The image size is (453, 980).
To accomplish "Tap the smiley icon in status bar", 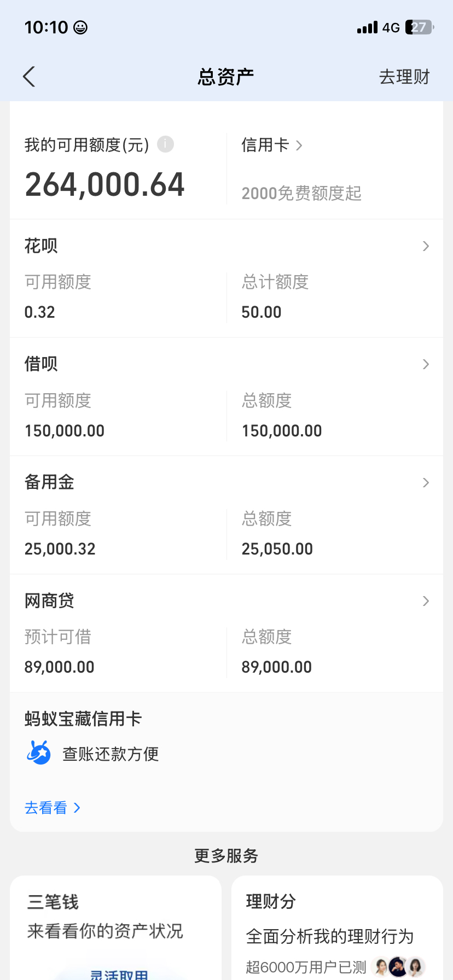I will [80, 27].
